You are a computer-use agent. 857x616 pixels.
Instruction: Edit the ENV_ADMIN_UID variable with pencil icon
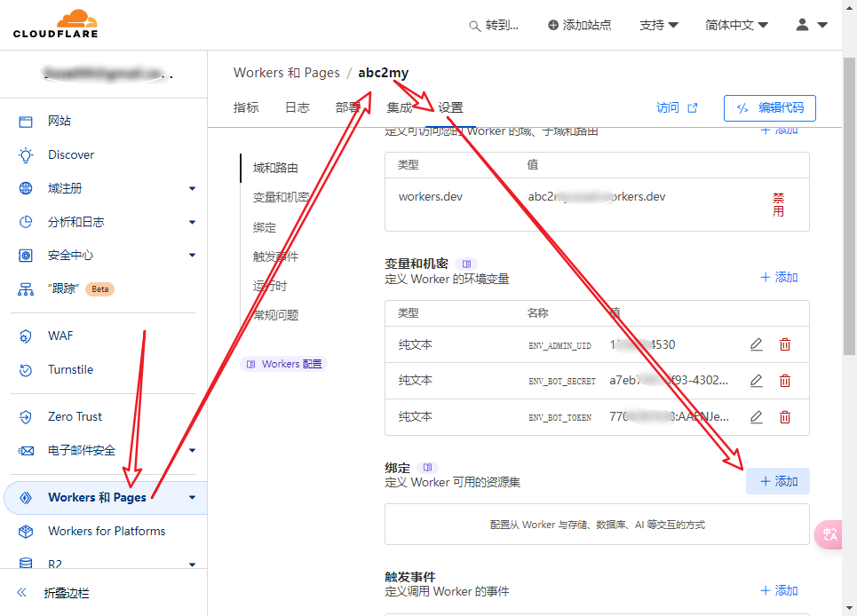tap(756, 344)
